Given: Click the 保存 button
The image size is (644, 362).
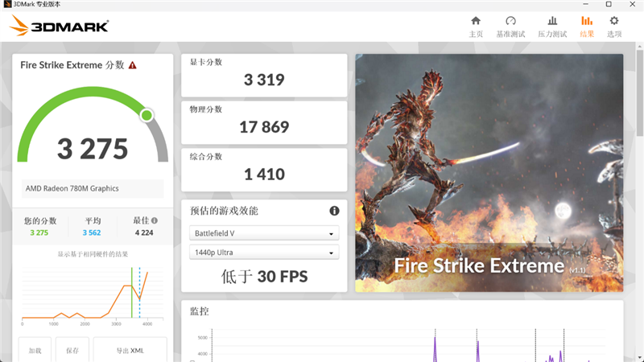Looking at the screenshot, I should coord(72,350).
